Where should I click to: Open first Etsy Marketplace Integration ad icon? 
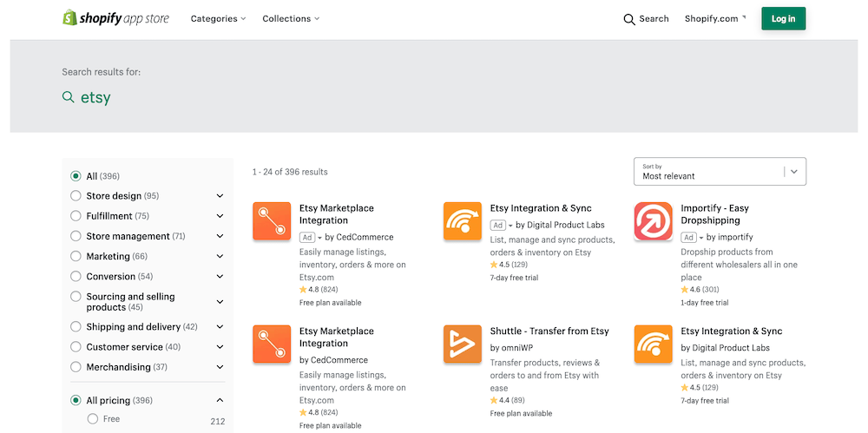pos(272,221)
